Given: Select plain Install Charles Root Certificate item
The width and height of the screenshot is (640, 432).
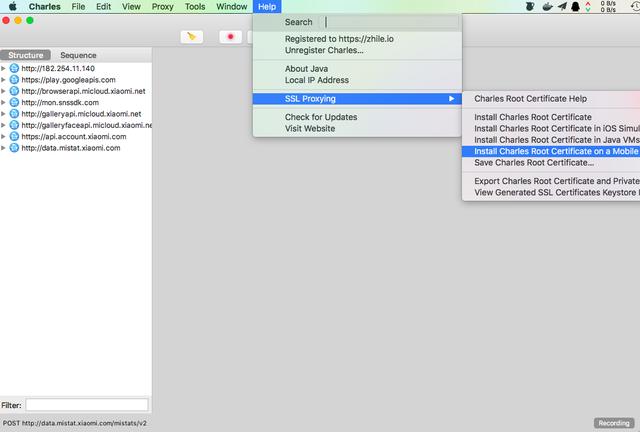Looking at the screenshot, I should (551, 117).
